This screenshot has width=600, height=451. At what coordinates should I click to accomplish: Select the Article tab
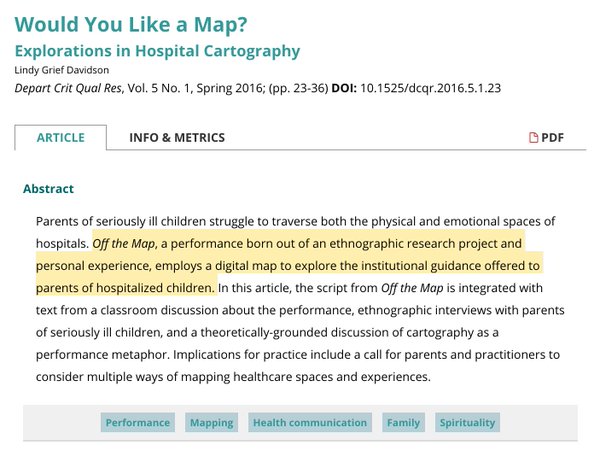60,138
